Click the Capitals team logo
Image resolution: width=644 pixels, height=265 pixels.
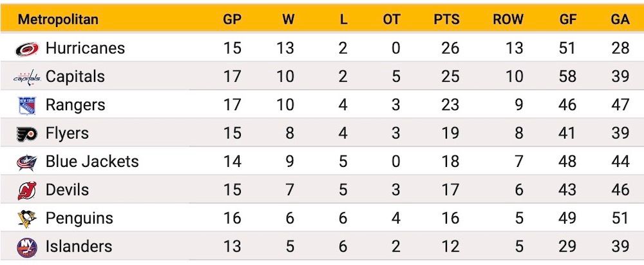27,77
